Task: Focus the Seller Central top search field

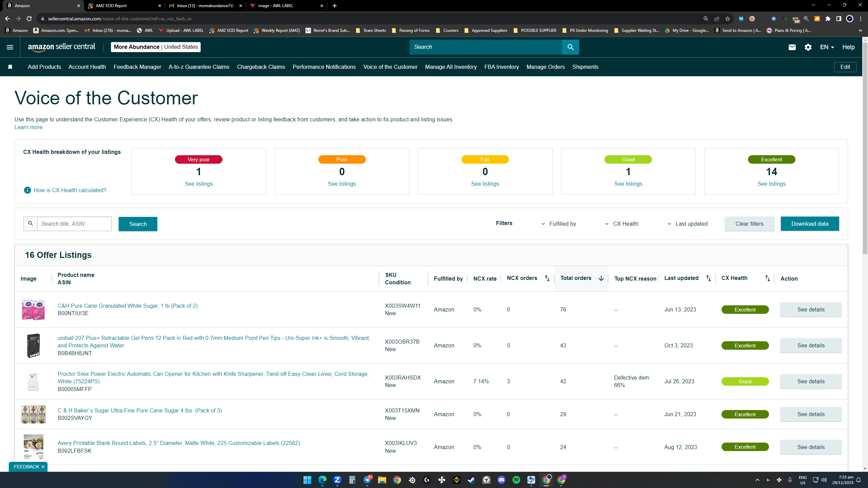Action: pyautogui.click(x=486, y=47)
